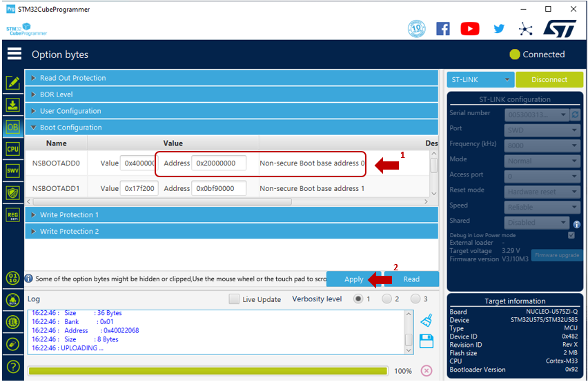Open the hamburger menu icon
Viewport: 588px width, 382px height.
[x=14, y=54]
